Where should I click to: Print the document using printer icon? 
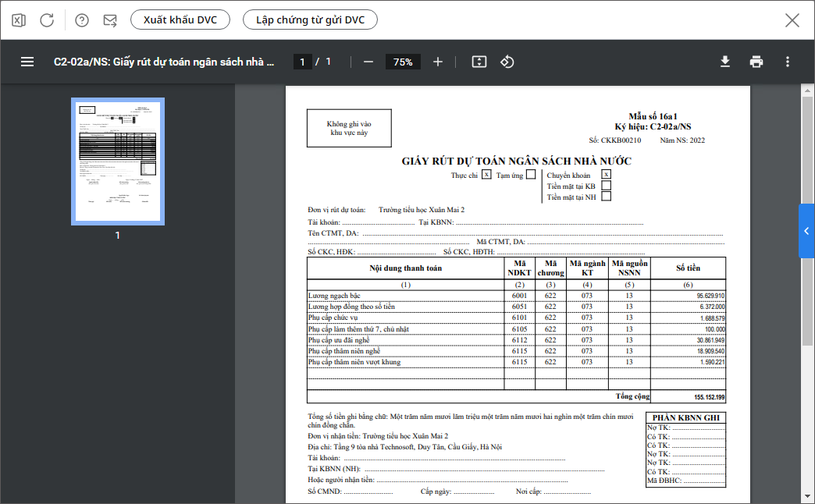point(756,62)
